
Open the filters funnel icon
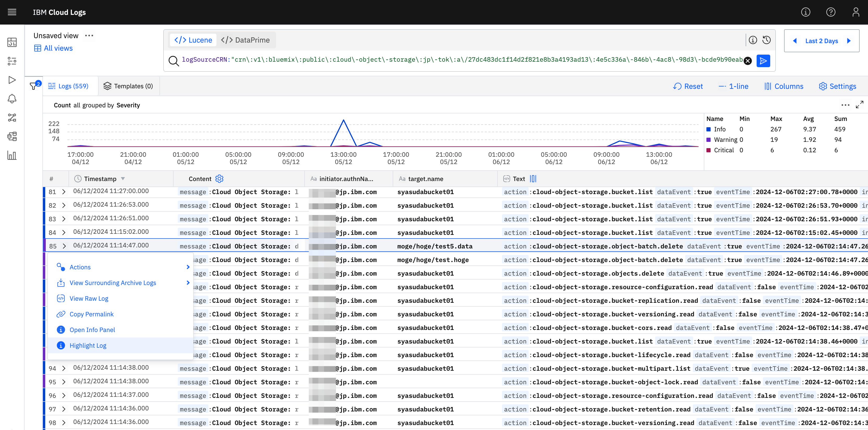33,86
